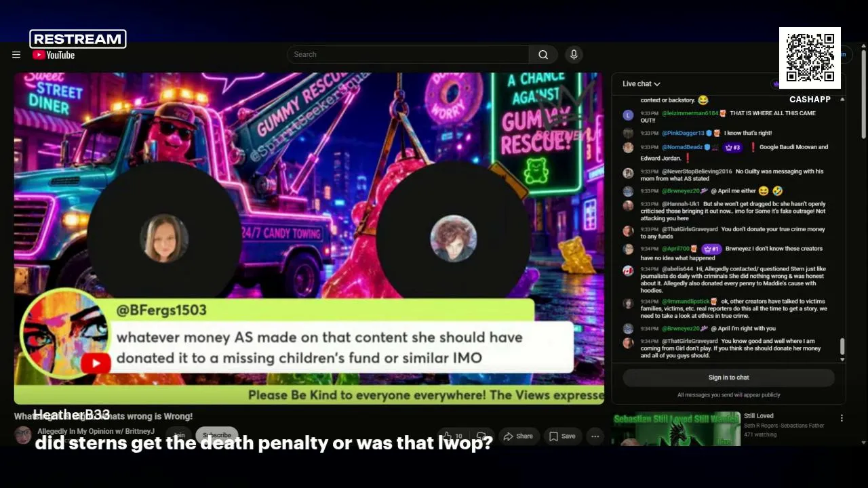The height and width of the screenshot is (488, 868).
Task: Open the Sebastian Still Loved video thumbnail
Action: 677,430
